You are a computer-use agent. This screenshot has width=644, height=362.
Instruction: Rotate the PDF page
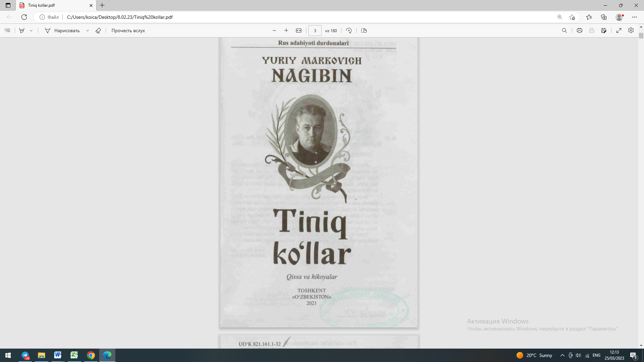349,31
